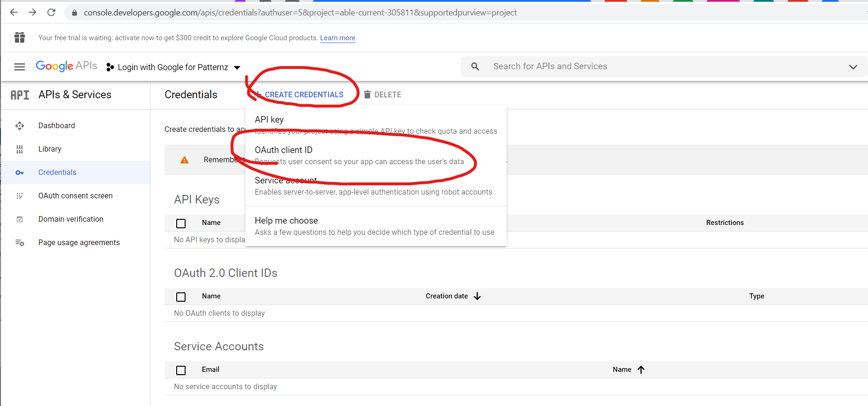Click the trash Delete icon
Screen dimensions: 868x406
coord(367,94)
